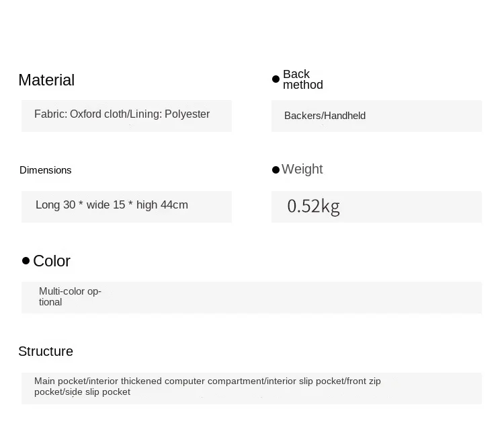Viewport: 504px width, 446px height.
Task: Click the word 'Backers' under Back method
Action: 303,116
